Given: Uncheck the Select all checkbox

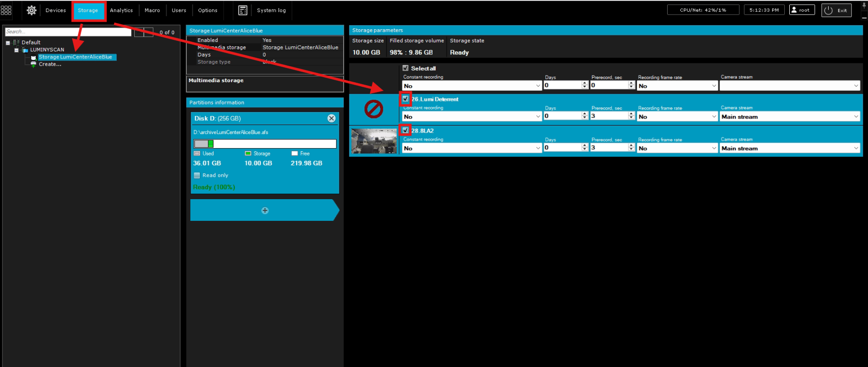Looking at the screenshot, I should pyautogui.click(x=405, y=68).
